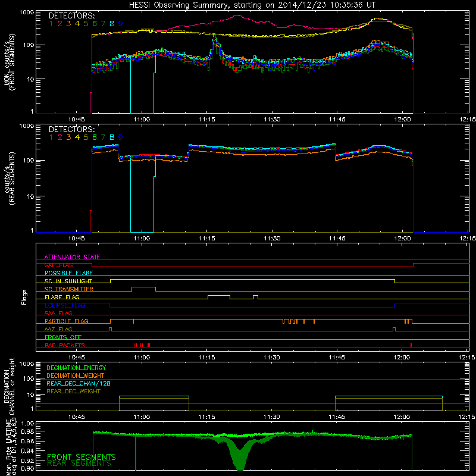Screen dimensions: 476x476
Task: Click counts/s (REAR SEGMENTS) axis title
Action: click(x=9, y=178)
